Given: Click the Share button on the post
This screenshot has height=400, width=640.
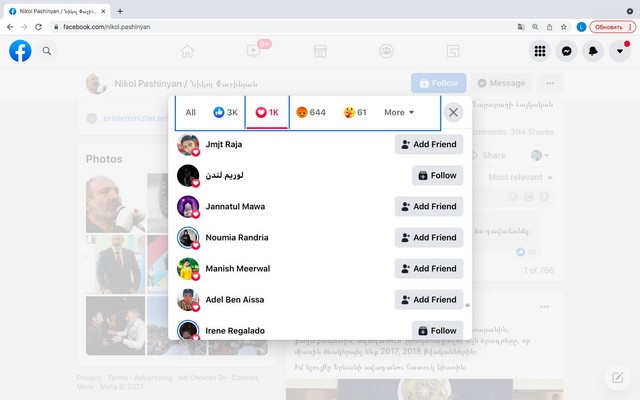Looking at the screenshot, I should pyautogui.click(x=489, y=156).
